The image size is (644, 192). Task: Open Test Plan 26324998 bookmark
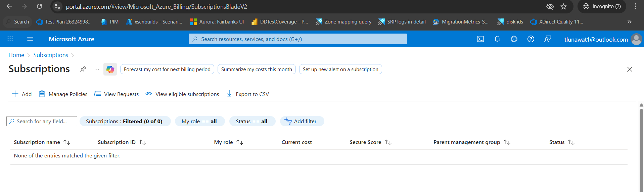pos(64,22)
